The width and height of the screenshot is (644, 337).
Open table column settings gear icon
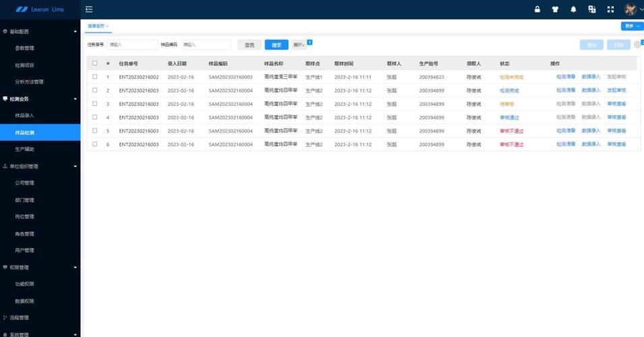click(637, 44)
